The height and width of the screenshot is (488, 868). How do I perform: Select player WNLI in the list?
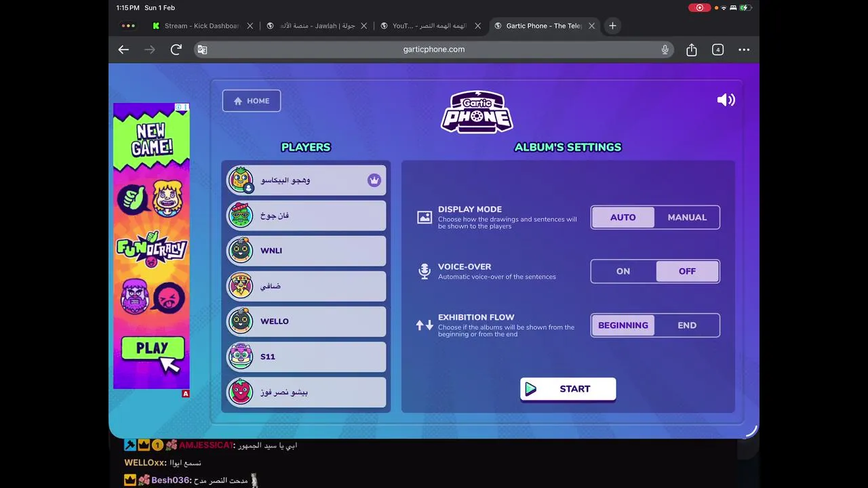tap(306, 251)
